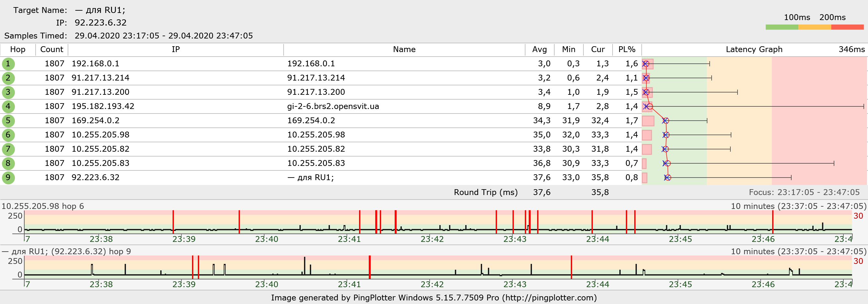Image resolution: width=868 pixels, height=304 pixels.
Task: Click PL% value 1,7 for hop 5
Action: [x=631, y=121]
